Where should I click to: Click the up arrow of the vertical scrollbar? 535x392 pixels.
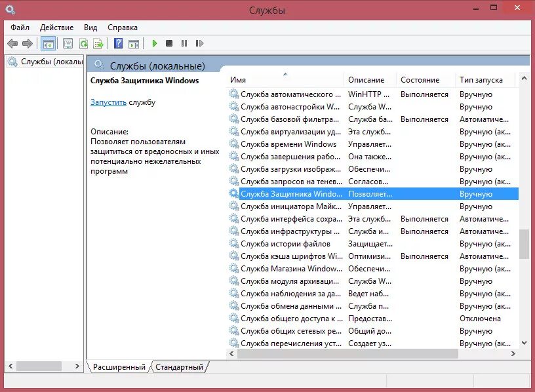(524, 78)
